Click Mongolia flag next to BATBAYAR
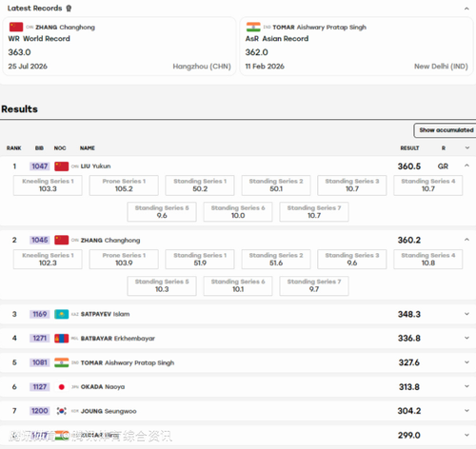 pos(62,339)
